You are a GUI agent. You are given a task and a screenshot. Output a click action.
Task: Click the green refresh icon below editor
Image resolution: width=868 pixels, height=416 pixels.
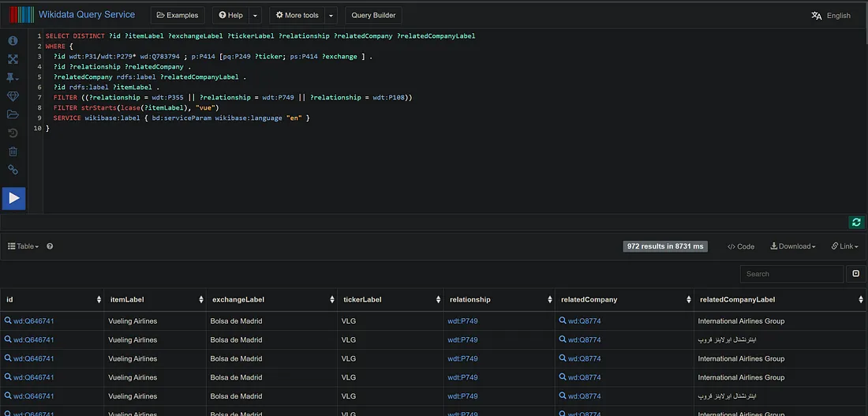(x=856, y=222)
